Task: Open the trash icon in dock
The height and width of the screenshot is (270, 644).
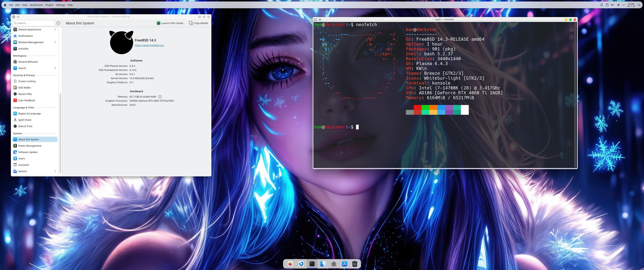Action: click(354, 264)
